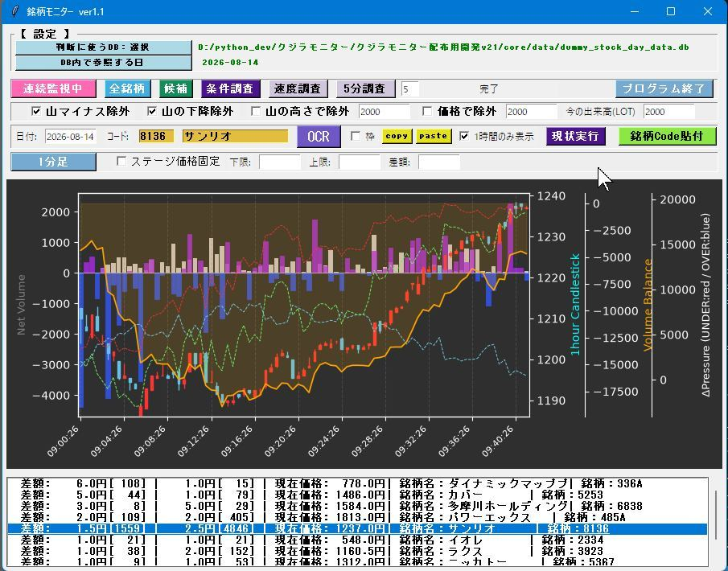Focus the 山の高さで除外 value field
728x571 pixels.
click(x=384, y=112)
